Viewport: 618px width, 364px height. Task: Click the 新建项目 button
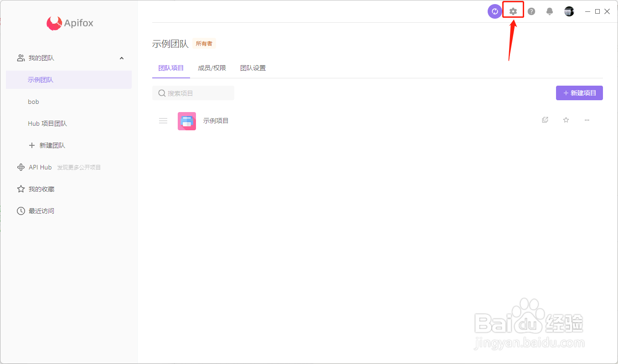tap(579, 93)
